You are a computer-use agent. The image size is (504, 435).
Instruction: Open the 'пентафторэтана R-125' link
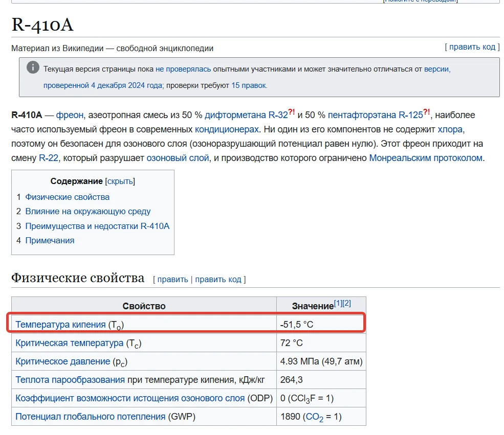point(375,115)
